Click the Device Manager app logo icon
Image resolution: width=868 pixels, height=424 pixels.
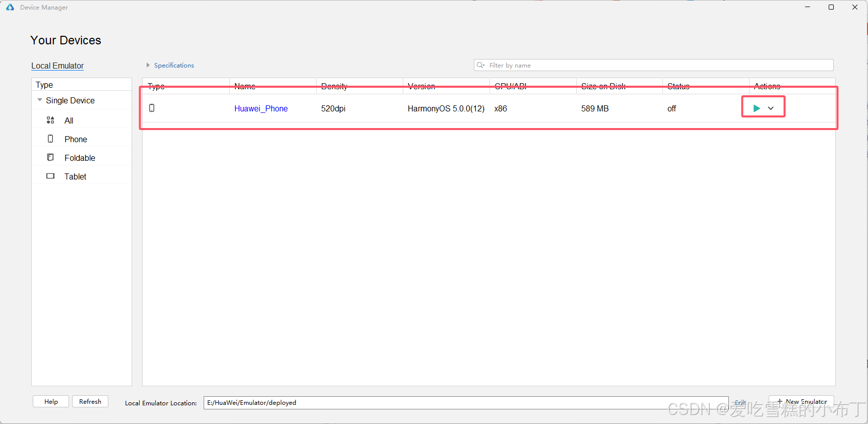click(10, 7)
